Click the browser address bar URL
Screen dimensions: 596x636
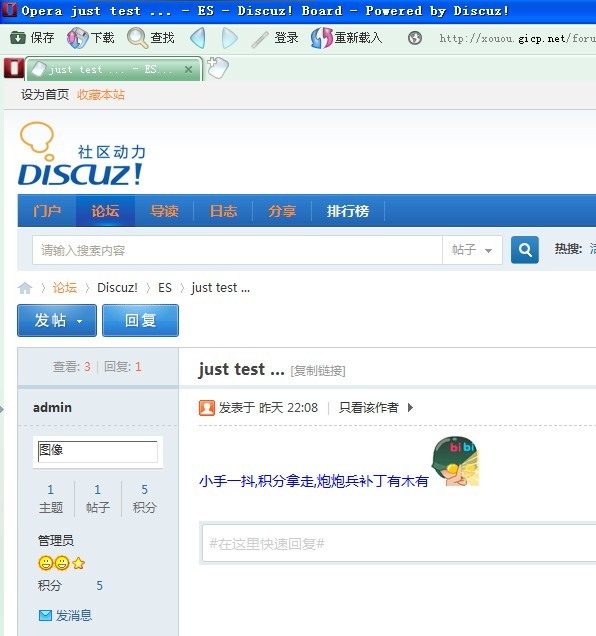[x=517, y=38]
